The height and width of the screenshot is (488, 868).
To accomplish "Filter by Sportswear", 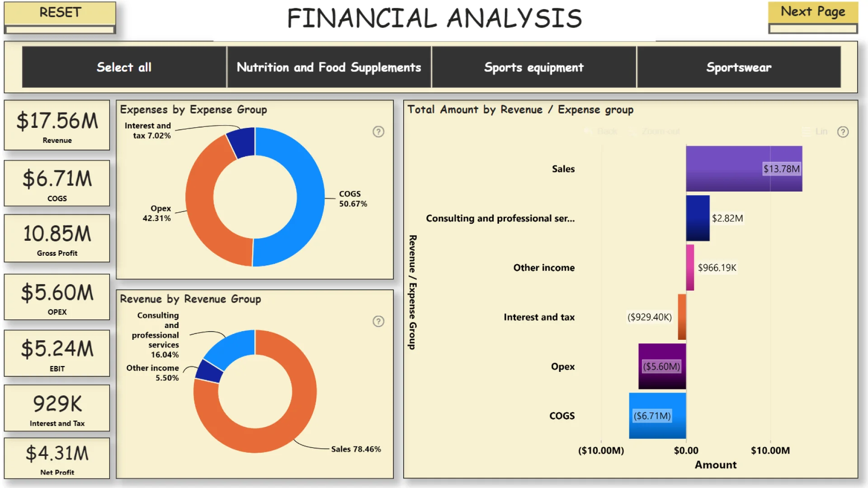I will pos(739,67).
